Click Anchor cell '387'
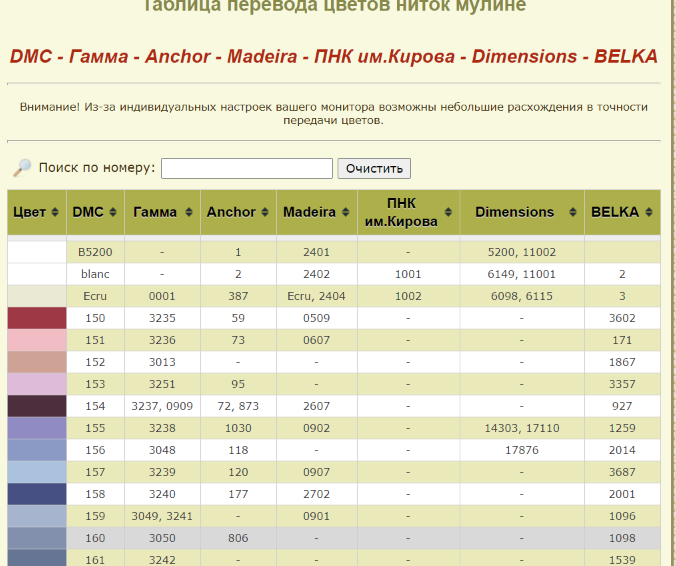676x566 pixels. pos(238,296)
